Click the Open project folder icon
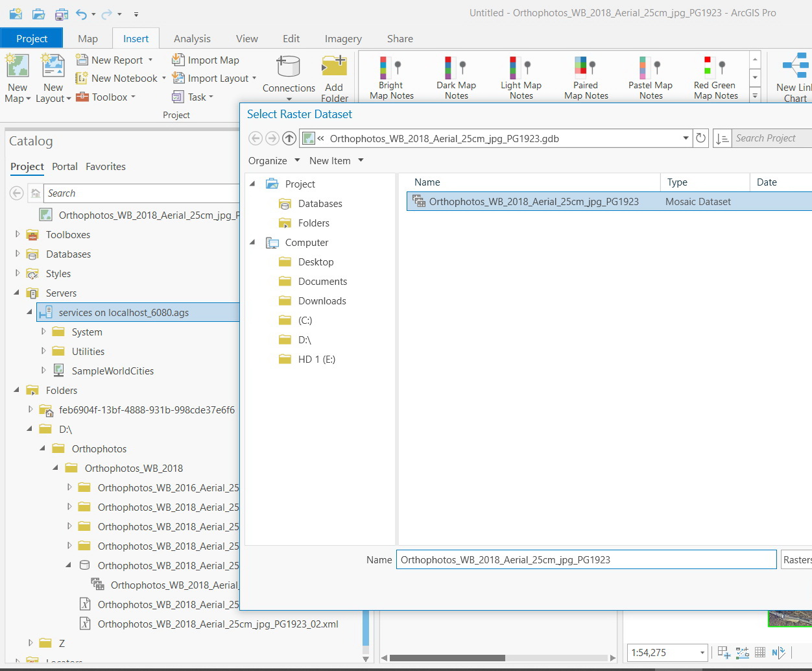812x671 pixels. (38, 14)
